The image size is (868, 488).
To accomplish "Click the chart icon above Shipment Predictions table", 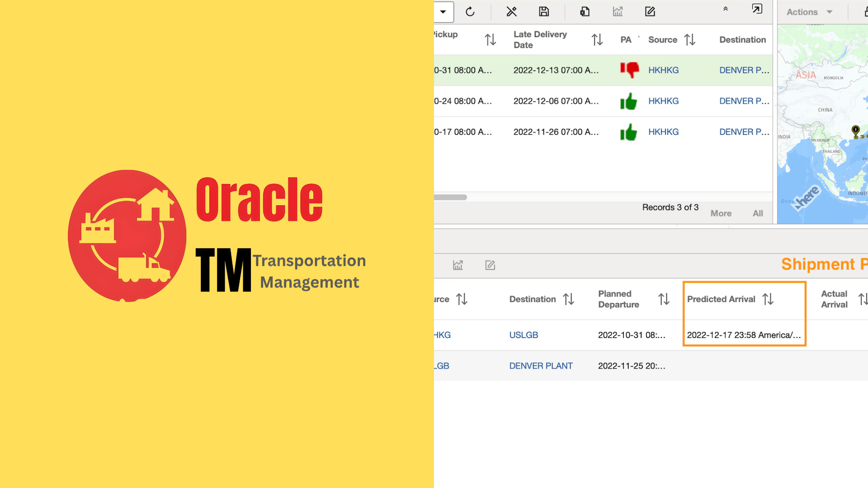I will point(458,265).
